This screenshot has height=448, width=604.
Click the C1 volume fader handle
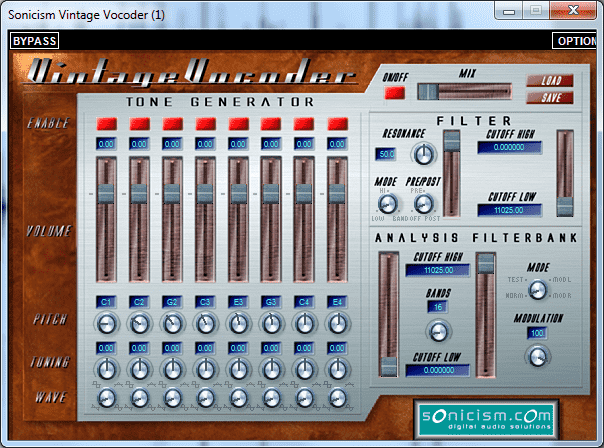click(106, 194)
